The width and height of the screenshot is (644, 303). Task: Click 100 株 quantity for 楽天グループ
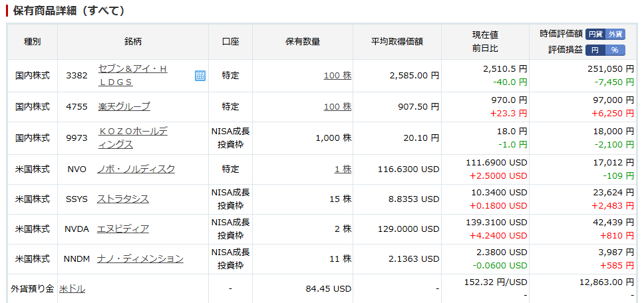pos(337,106)
